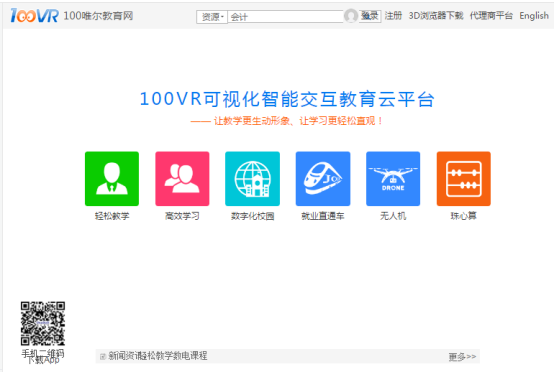The height and width of the screenshot is (373, 554).
Task: Click the 100VR logo
Action: [34, 16]
